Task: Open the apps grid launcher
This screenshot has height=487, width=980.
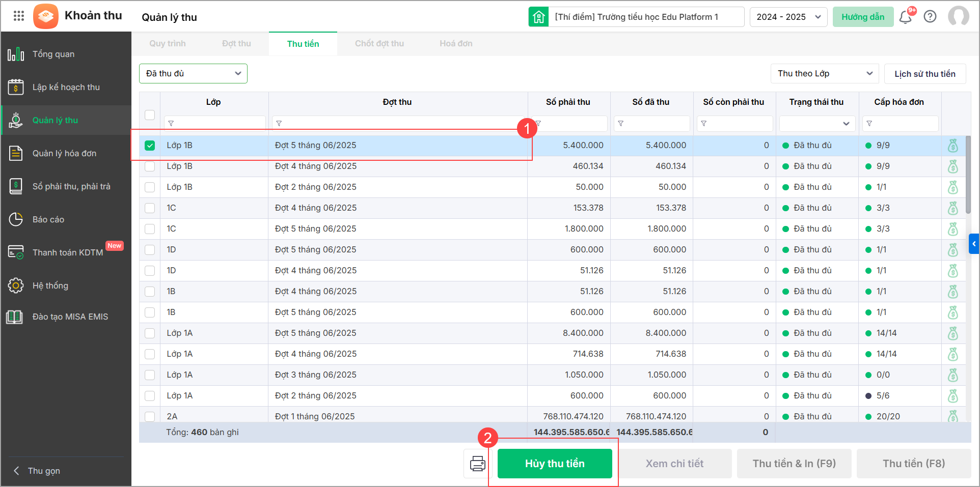Action: (x=19, y=16)
